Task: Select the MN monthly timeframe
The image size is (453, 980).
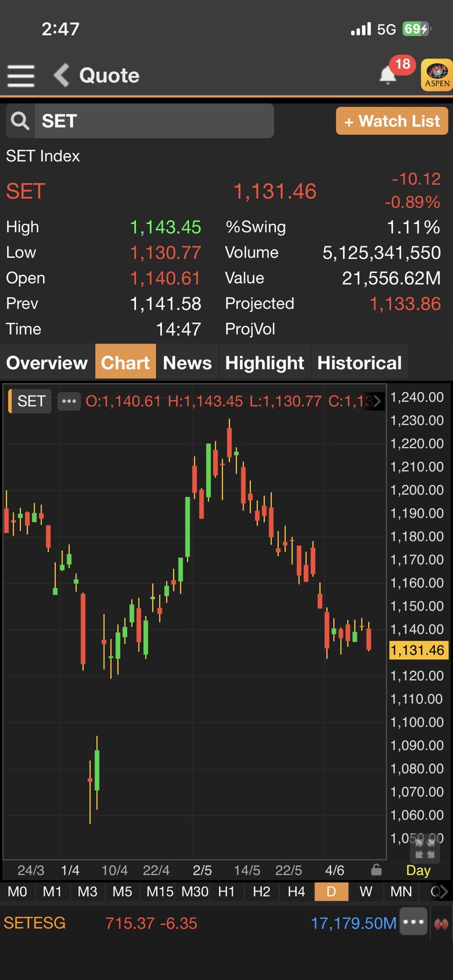Action: 401,891
